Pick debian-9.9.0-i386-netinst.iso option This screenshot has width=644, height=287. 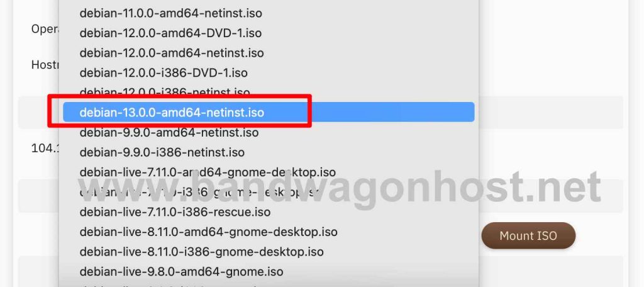coord(269,152)
